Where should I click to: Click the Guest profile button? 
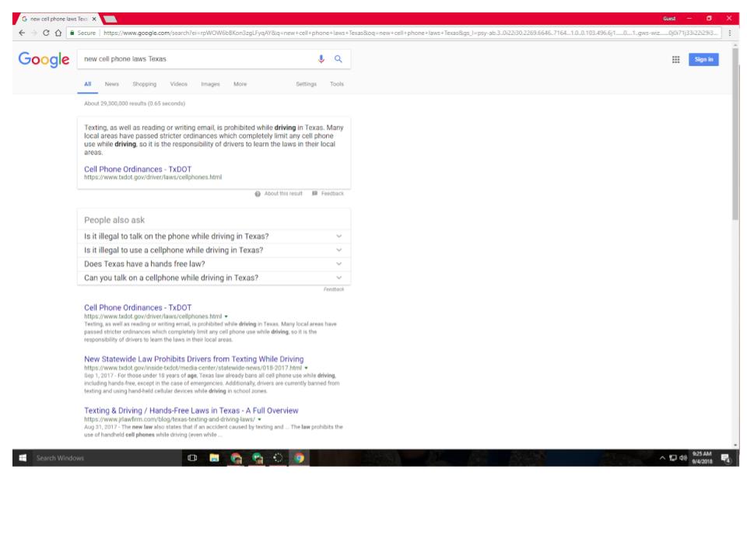click(x=669, y=19)
